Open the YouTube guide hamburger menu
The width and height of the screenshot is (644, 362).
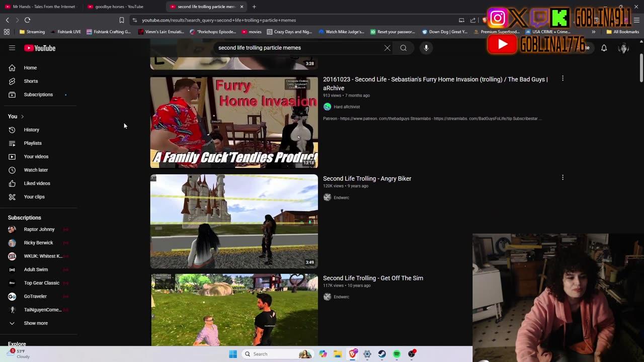click(12, 48)
